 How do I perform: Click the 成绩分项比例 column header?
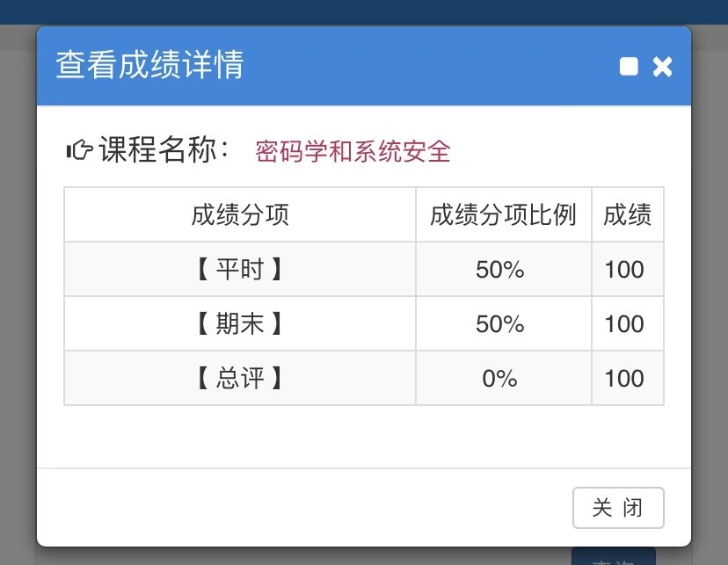point(503,214)
